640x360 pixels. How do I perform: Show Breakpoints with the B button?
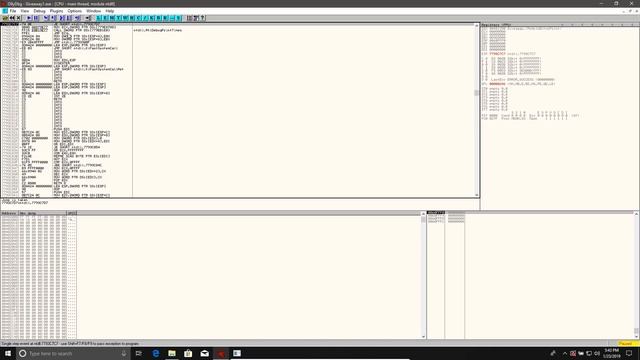pyautogui.click(x=158, y=18)
